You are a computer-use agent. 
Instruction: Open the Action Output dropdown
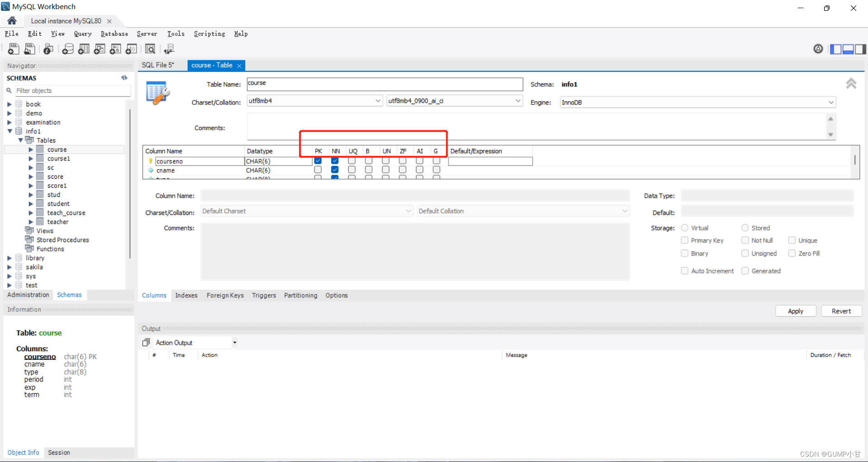pyautogui.click(x=235, y=343)
